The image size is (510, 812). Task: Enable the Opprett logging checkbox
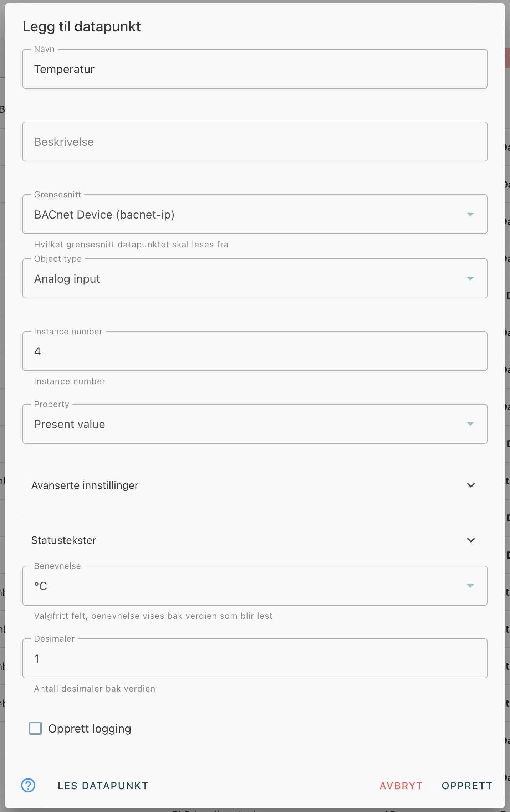(35, 729)
